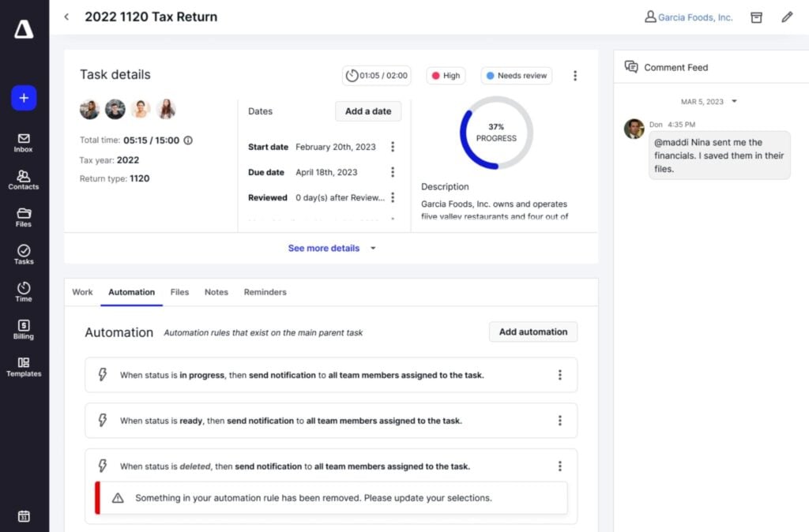Click the app logo in the sidebar

pos(24,29)
